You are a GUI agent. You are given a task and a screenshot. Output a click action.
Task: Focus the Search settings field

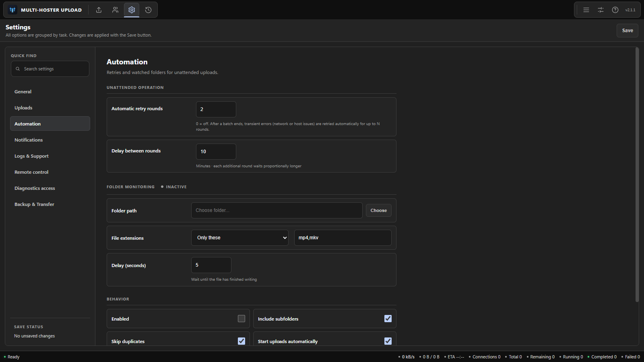[50, 69]
